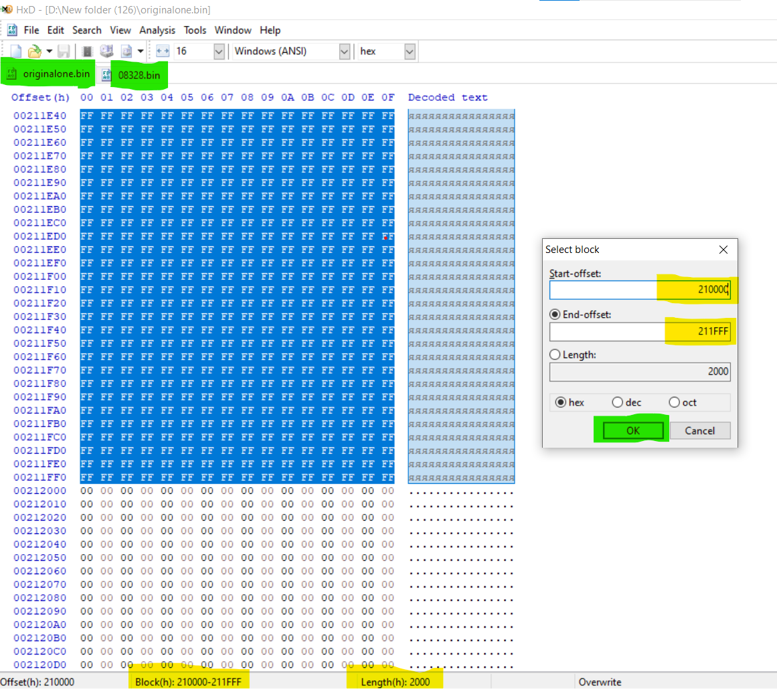
Task: Click the Open disk image icon
Action: tap(126, 52)
